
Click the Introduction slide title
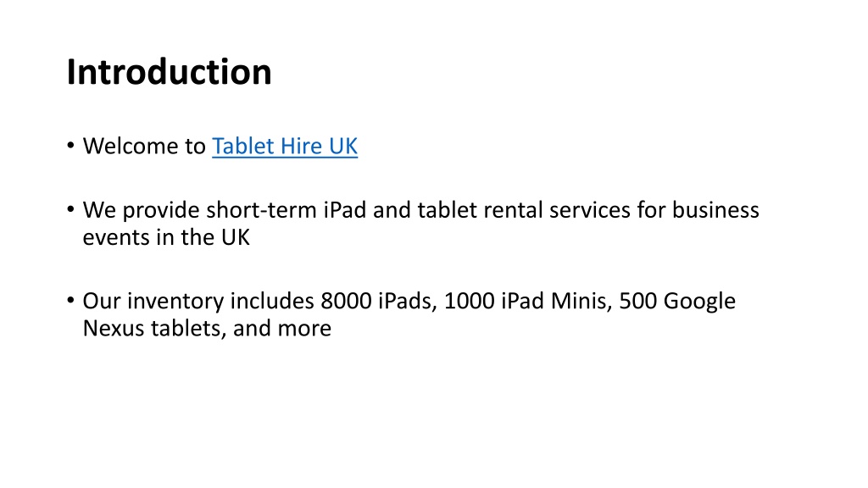[x=169, y=72]
